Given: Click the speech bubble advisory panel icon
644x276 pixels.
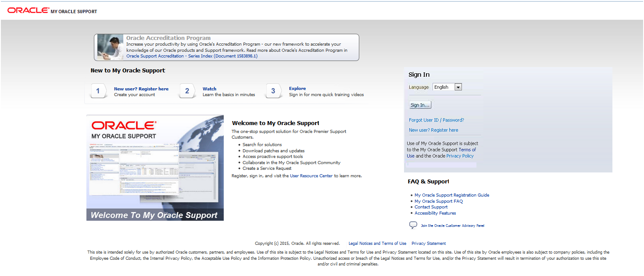Looking at the screenshot, I should [413, 225].
